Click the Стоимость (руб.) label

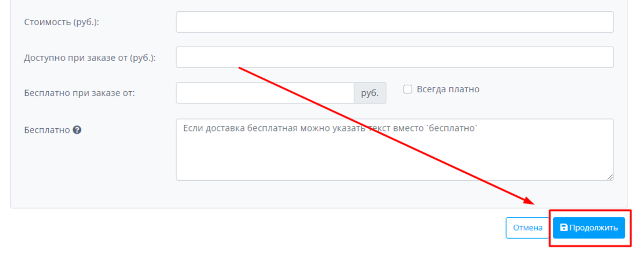tap(62, 22)
